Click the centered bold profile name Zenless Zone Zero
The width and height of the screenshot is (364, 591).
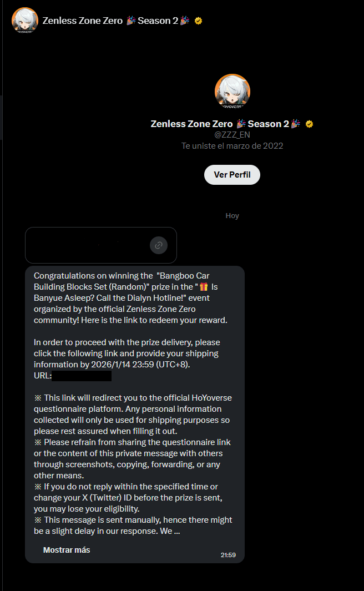pyautogui.click(x=191, y=124)
